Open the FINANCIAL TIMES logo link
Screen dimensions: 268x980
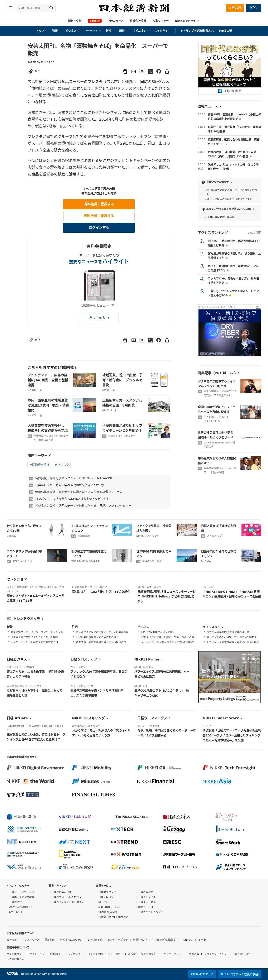coord(93,794)
